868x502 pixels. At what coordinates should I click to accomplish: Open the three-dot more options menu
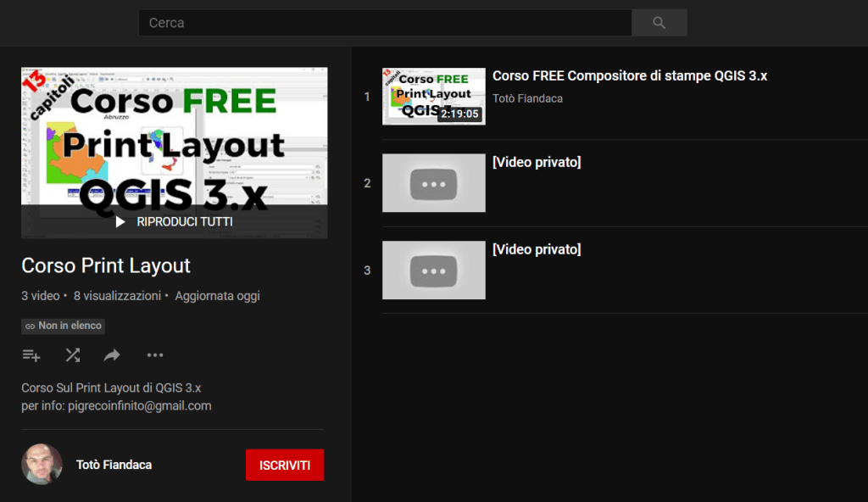tap(154, 355)
